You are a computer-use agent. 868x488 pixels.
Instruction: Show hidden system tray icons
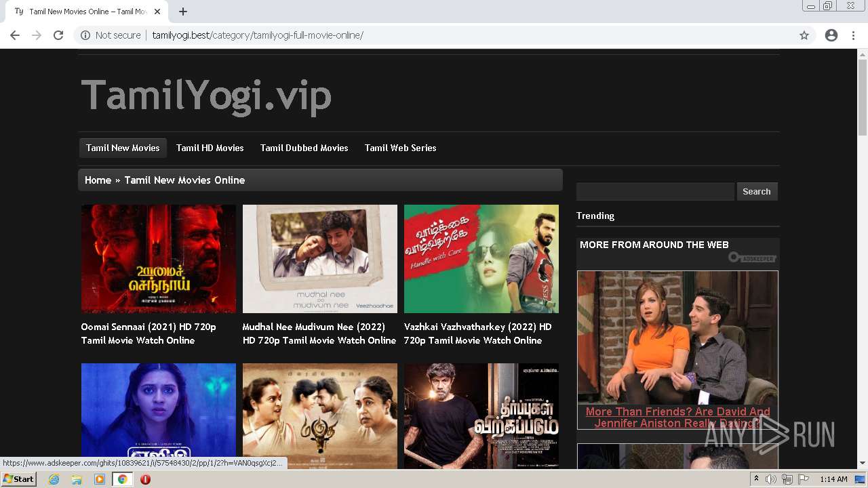756,479
